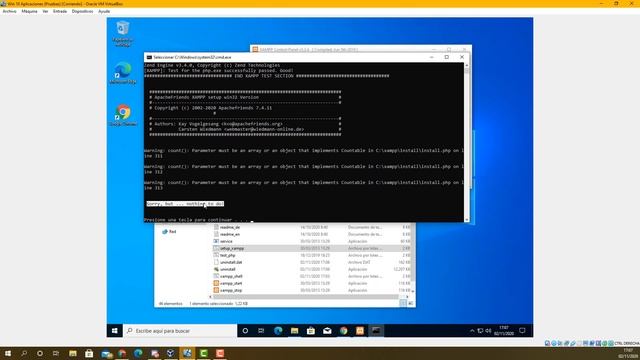The height and width of the screenshot is (360, 640).
Task: Open Task View in the guest taskbar
Action: pos(261,331)
